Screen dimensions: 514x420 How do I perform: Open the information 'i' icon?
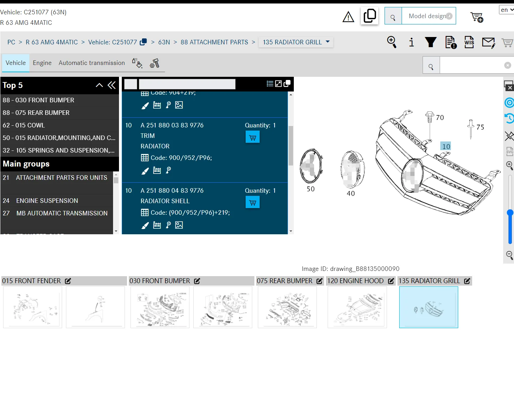click(411, 42)
